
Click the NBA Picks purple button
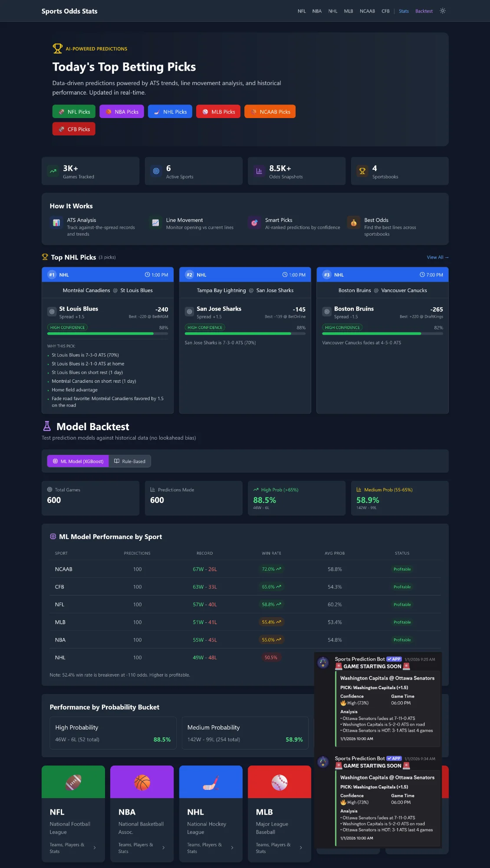click(x=122, y=112)
